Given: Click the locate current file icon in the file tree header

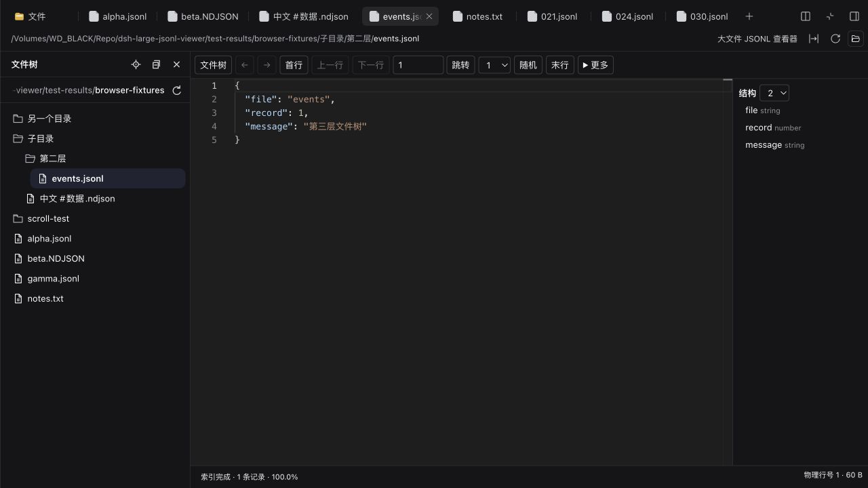Looking at the screenshot, I should [x=136, y=64].
